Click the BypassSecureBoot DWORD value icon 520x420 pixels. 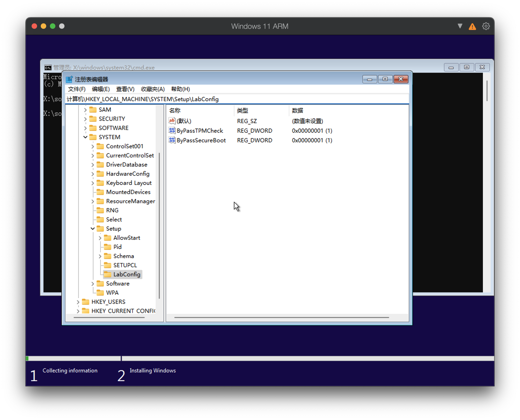172,140
